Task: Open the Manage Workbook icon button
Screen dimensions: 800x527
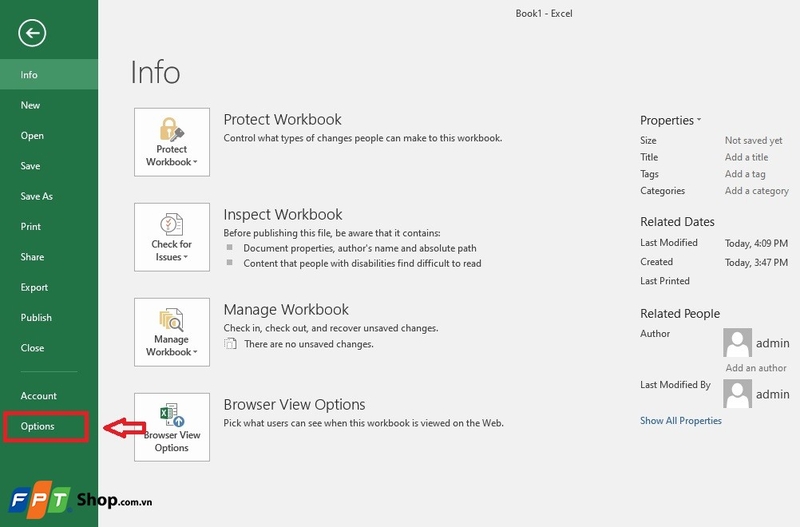Action: [x=172, y=332]
